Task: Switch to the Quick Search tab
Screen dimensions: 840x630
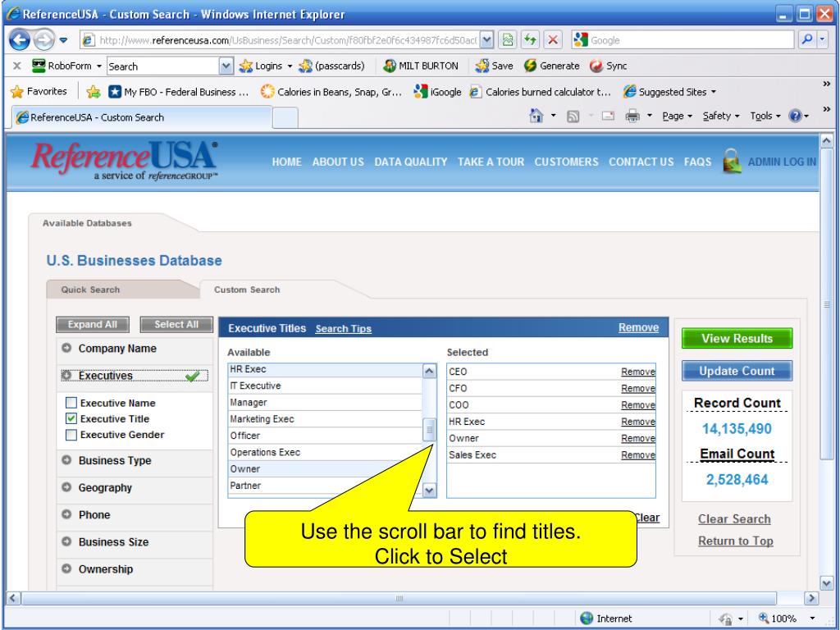Action: 90,290
